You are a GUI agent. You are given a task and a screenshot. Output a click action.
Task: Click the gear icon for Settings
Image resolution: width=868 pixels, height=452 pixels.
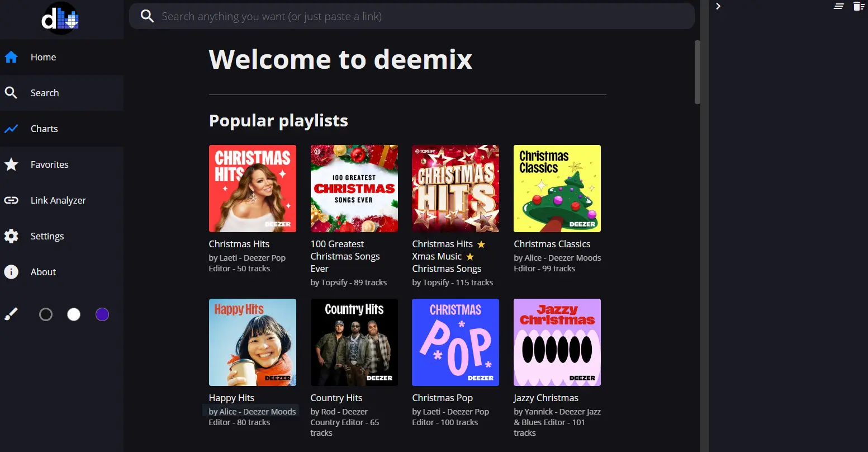(11, 236)
